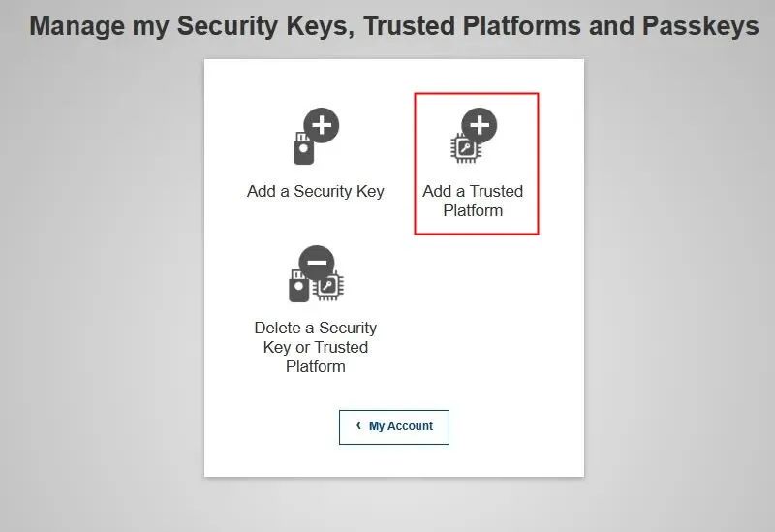The image size is (775, 532).
Task: Click the Trusted Platforms words in the heading
Action: tap(472, 26)
